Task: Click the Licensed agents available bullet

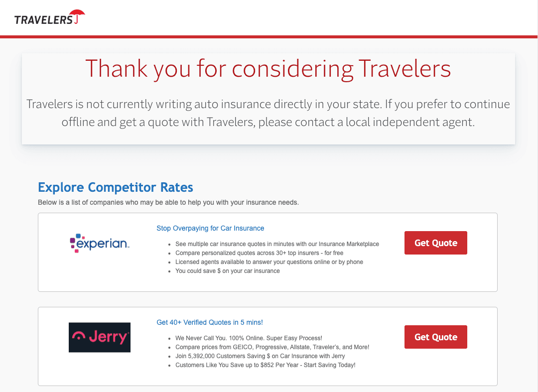Action: pyautogui.click(x=269, y=262)
